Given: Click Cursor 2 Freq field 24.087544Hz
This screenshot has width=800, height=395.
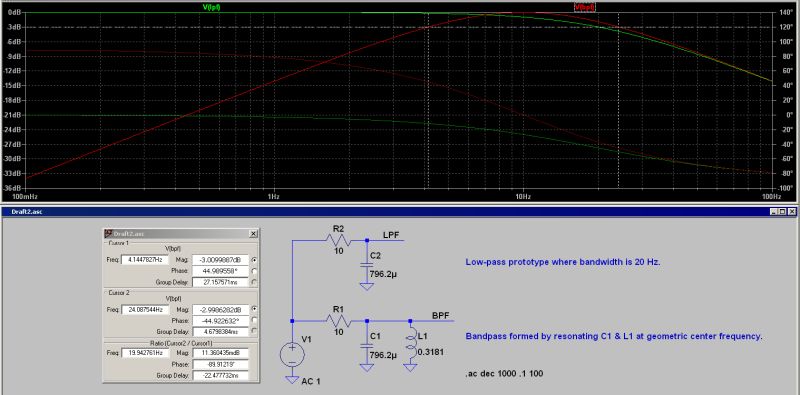Looking at the screenshot, I should click(145, 309).
